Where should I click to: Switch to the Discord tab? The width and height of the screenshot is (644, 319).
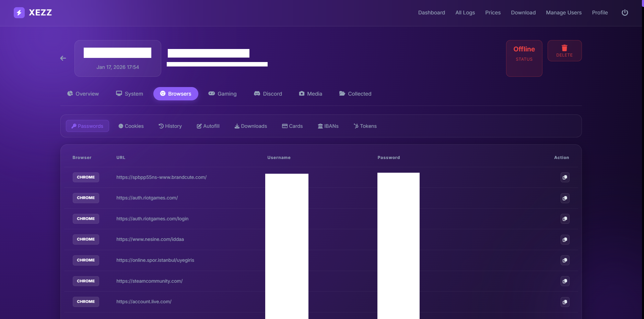pos(268,94)
